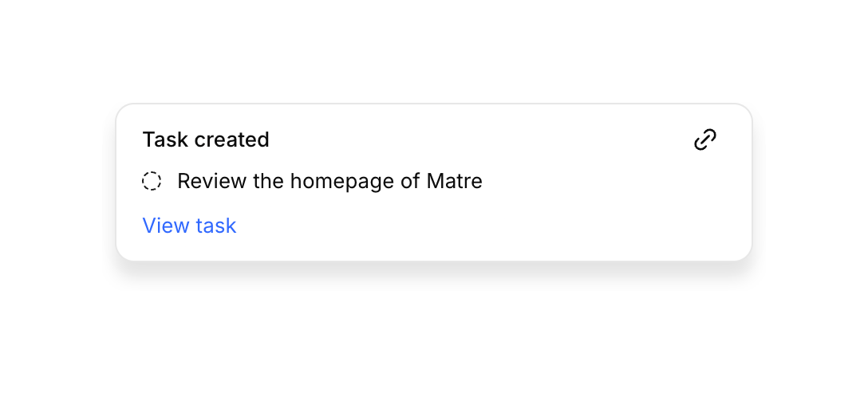Tap the share link icon on the toast
Image resolution: width=868 pixels, height=393 pixels.
point(704,140)
